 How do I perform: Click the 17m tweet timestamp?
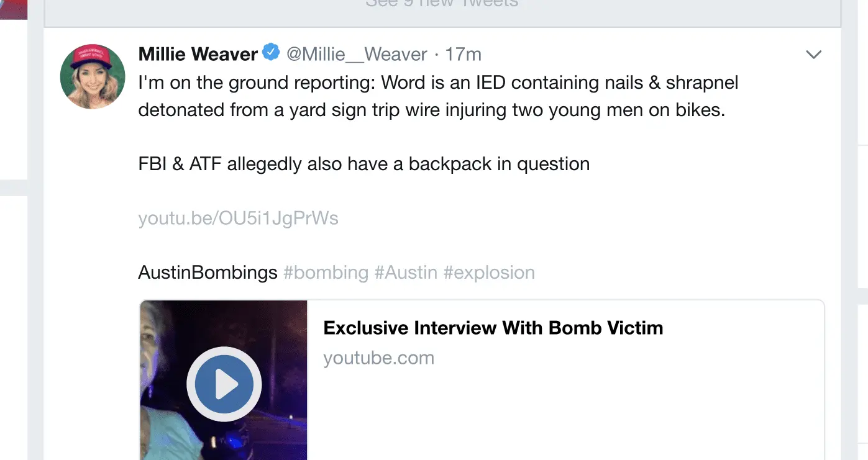pyautogui.click(x=463, y=55)
